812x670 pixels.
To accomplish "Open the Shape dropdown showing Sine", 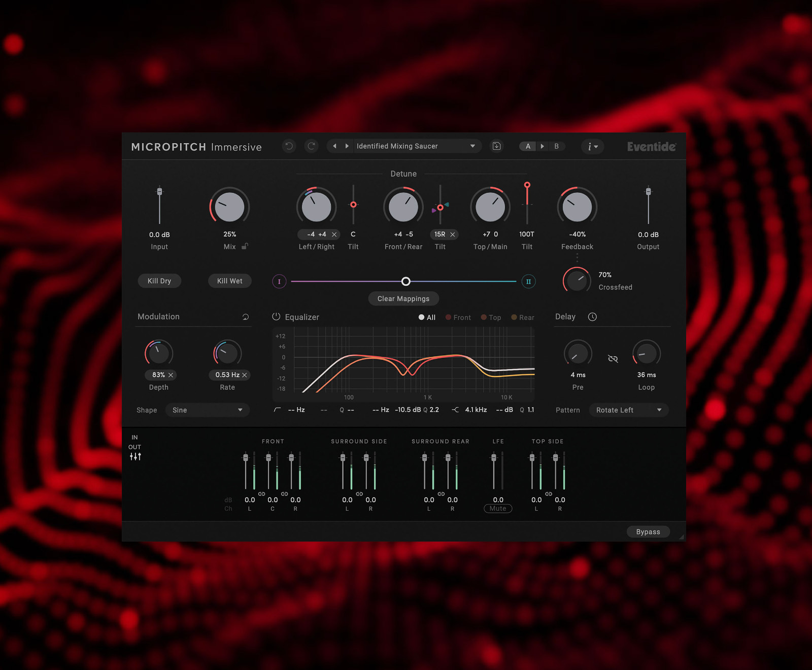I will click(x=207, y=410).
